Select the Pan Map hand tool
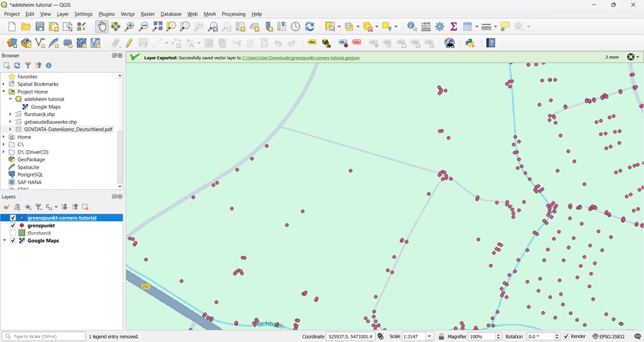This screenshot has width=644, height=342. point(102,26)
